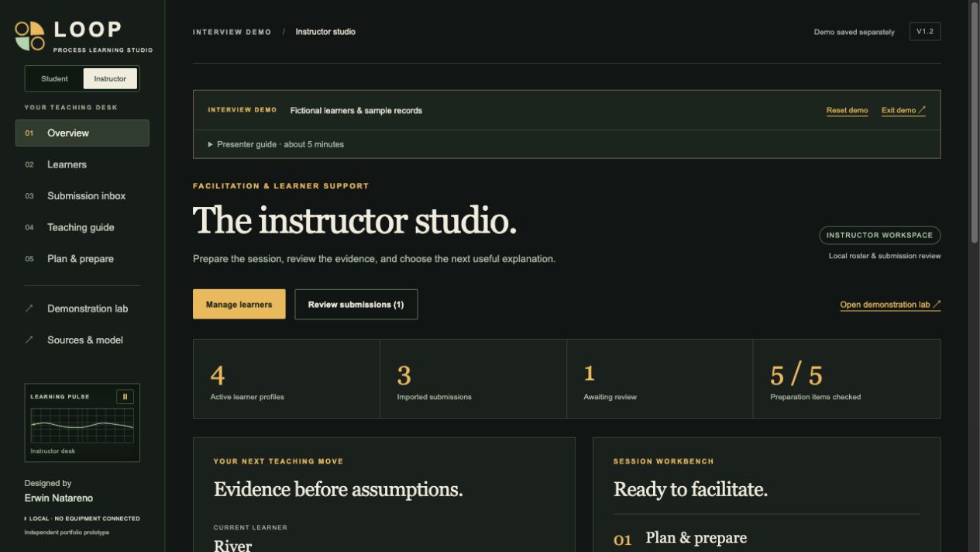Click 'Fictional learners & sample records' text

pos(356,111)
